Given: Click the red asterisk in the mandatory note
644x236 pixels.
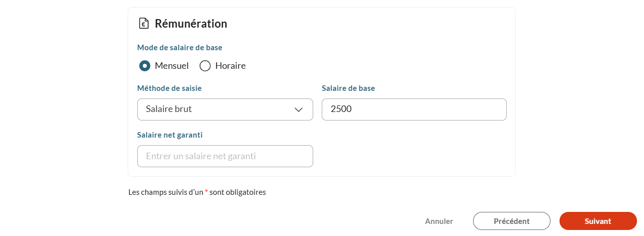Looking at the screenshot, I should click(x=206, y=192).
